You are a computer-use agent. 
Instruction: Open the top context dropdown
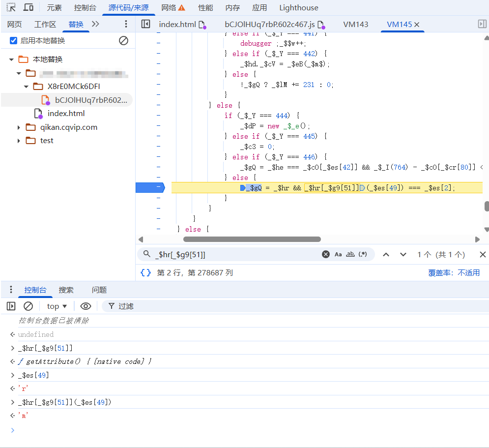coord(57,306)
